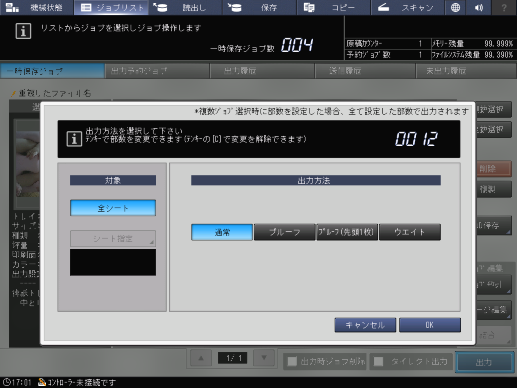517x388 pixels.
Task: Click the ファイルシステム残量 99.390% value
Action: (498, 55)
